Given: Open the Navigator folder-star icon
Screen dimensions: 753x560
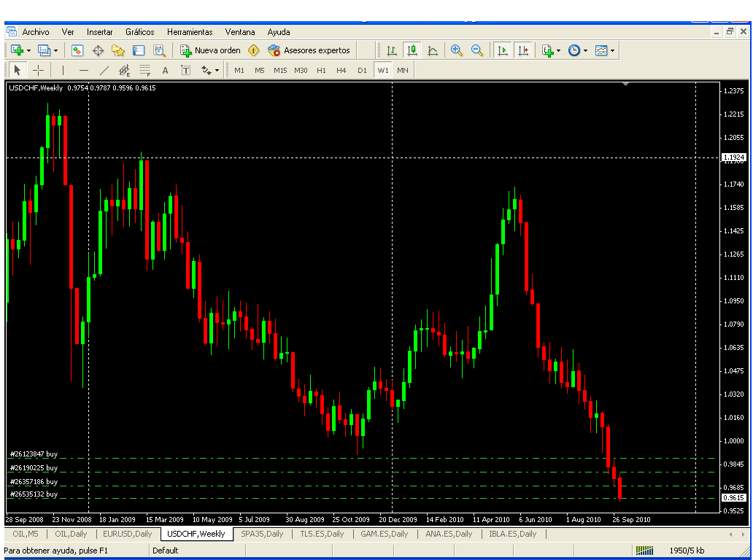Looking at the screenshot, I should [x=118, y=50].
